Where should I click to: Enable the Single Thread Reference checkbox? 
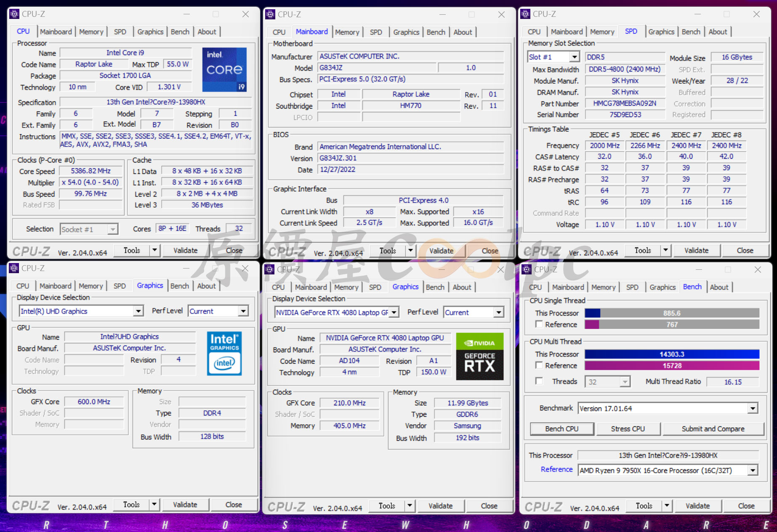[x=539, y=324]
